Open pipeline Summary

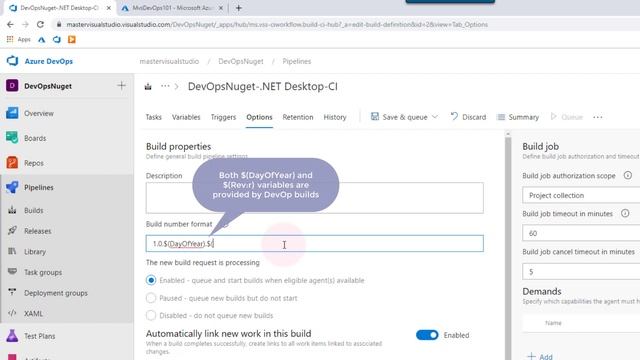coord(518,117)
